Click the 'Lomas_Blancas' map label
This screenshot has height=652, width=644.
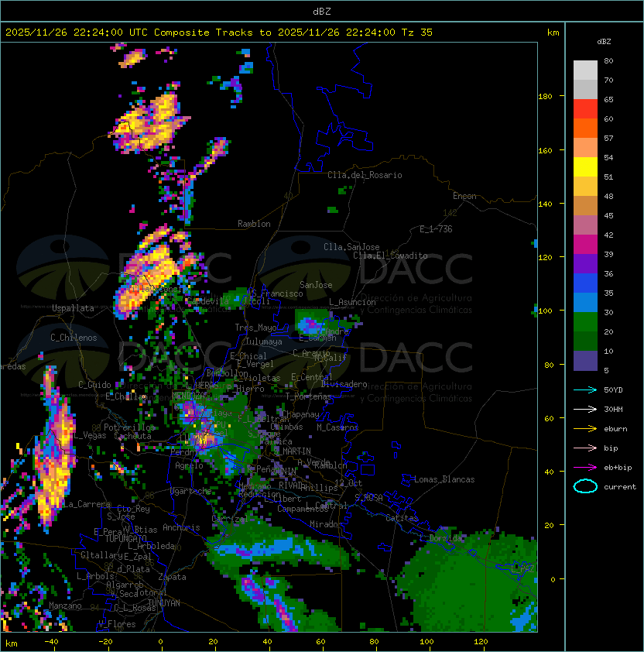[444, 479]
